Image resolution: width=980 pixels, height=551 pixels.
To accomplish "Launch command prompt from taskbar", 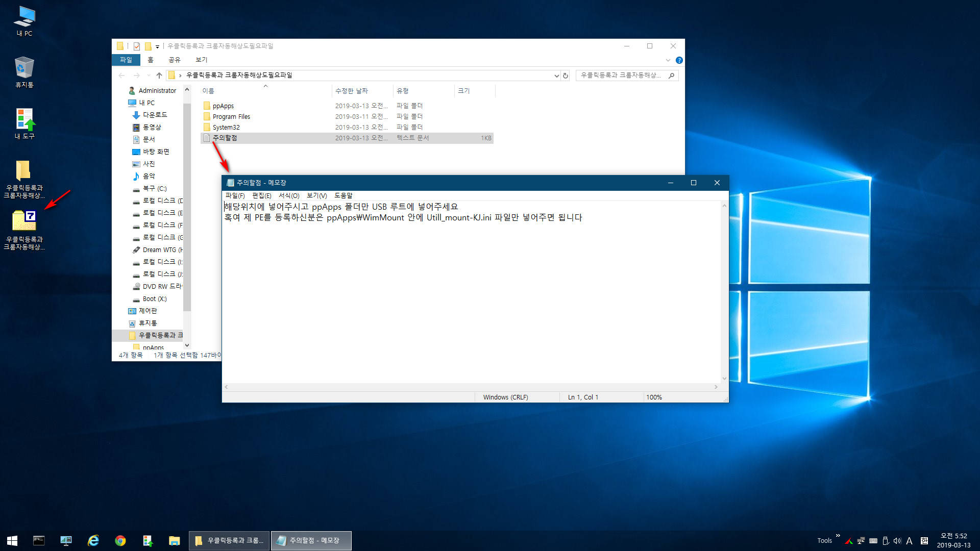I will (39, 540).
